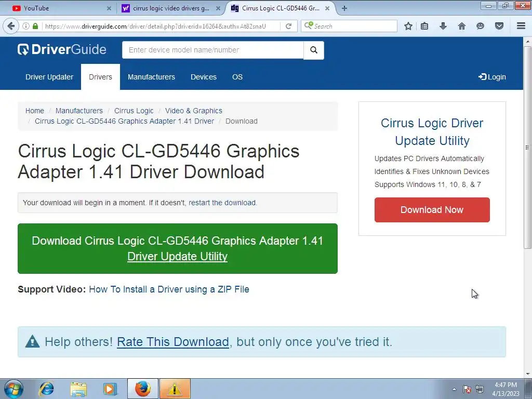Close the Cirrus Logic CL-GD5446 tab
The height and width of the screenshot is (399, 532).
[x=327, y=8]
